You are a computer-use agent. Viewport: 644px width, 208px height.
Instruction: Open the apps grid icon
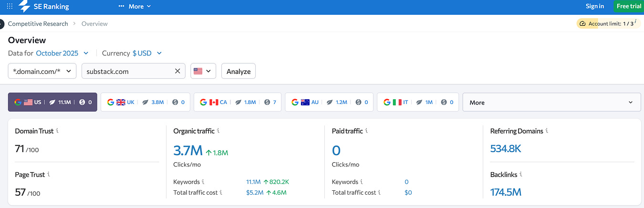10,6
